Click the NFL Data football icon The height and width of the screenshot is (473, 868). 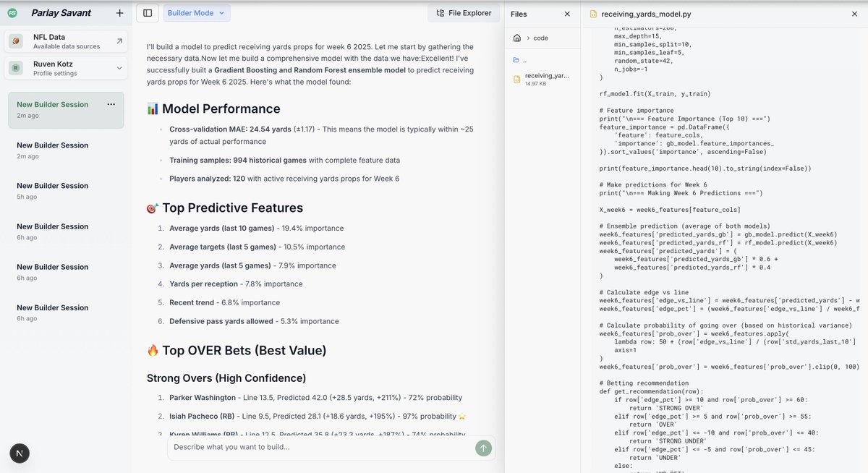(x=16, y=41)
